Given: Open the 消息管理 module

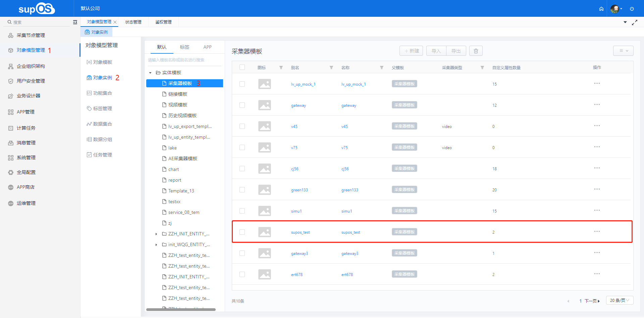Looking at the screenshot, I should pyautogui.click(x=26, y=142).
